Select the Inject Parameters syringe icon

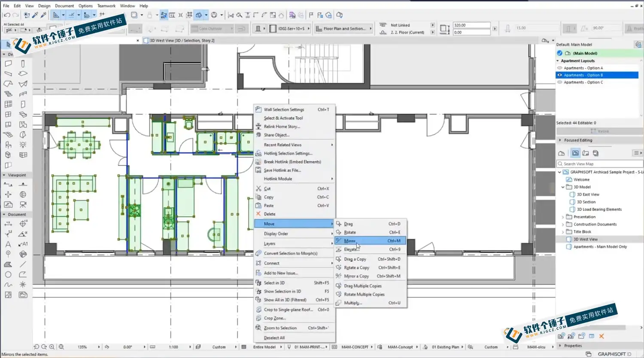tap(43, 15)
